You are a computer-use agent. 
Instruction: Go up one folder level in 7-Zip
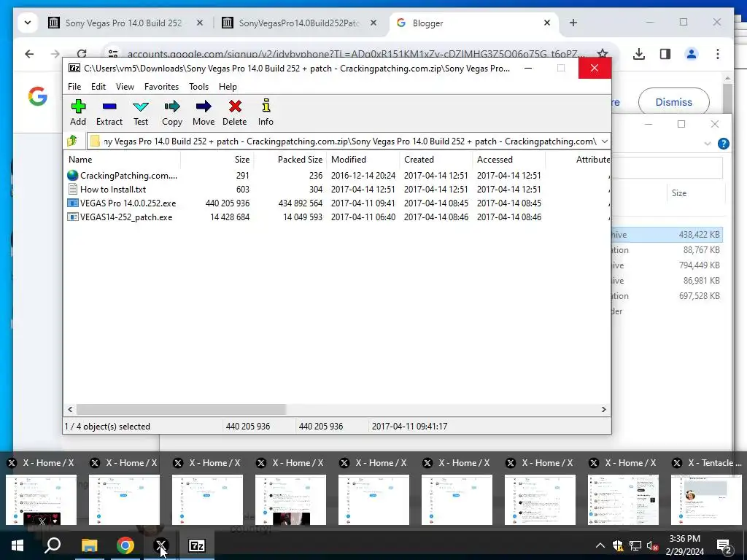[72, 141]
